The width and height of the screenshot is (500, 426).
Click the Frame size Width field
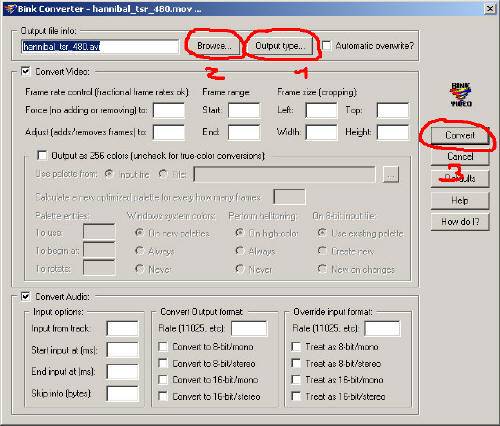(321, 132)
